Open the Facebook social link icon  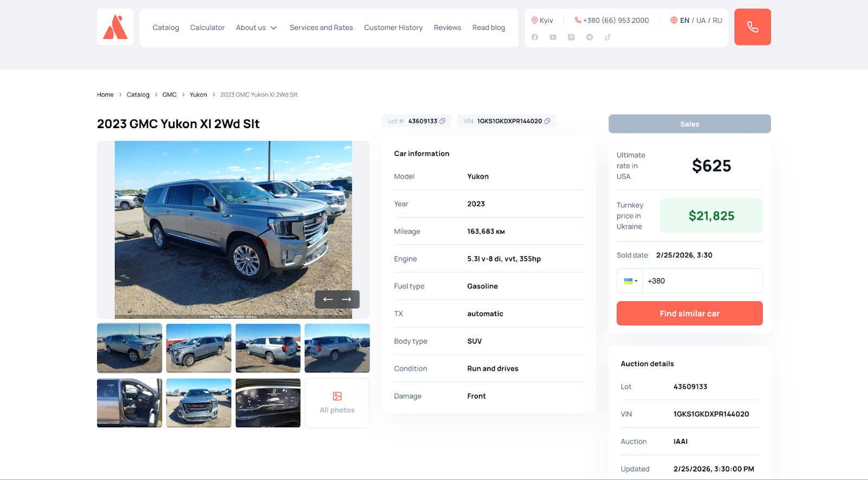[x=535, y=37]
